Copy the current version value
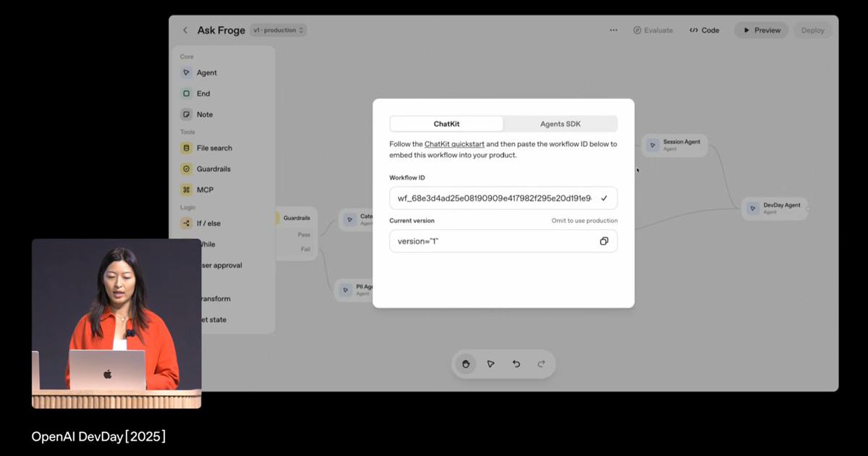 pos(604,241)
